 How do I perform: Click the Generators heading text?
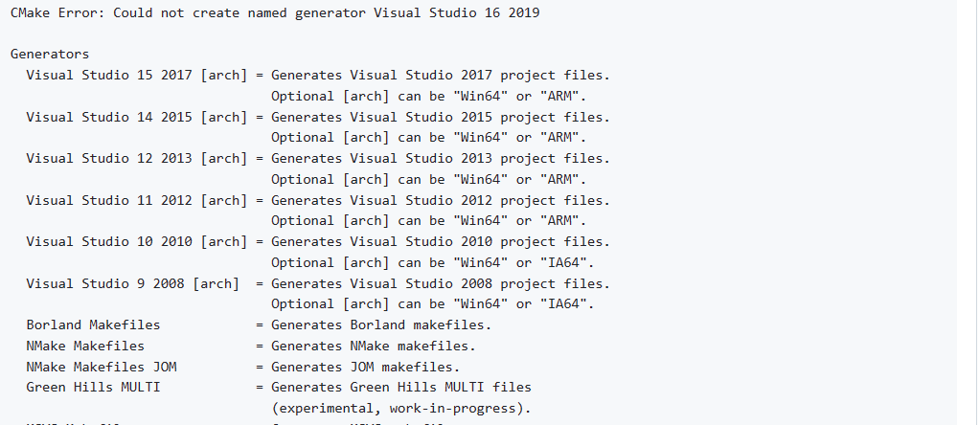49,55
